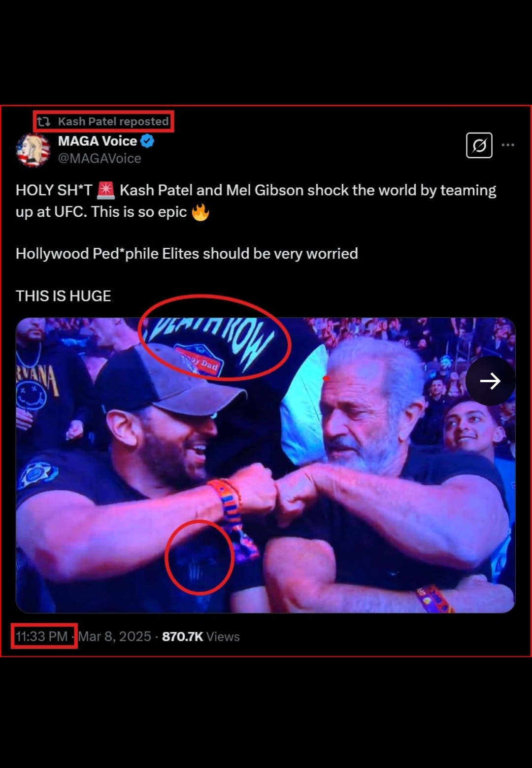Open the "Kash Patel reposted" link
Viewport: 532px width, 768px height.
(x=113, y=121)
